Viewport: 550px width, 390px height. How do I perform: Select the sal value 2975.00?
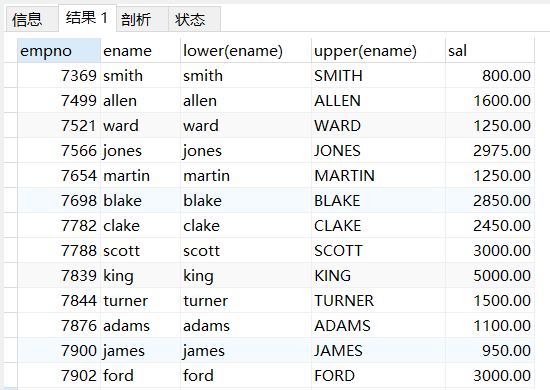click(490, 151)
